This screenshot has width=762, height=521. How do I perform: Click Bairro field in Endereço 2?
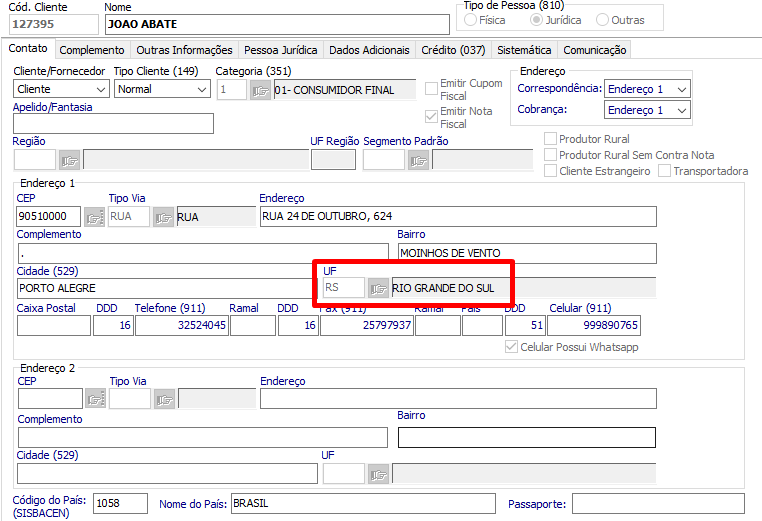click(x=527, y=437)
